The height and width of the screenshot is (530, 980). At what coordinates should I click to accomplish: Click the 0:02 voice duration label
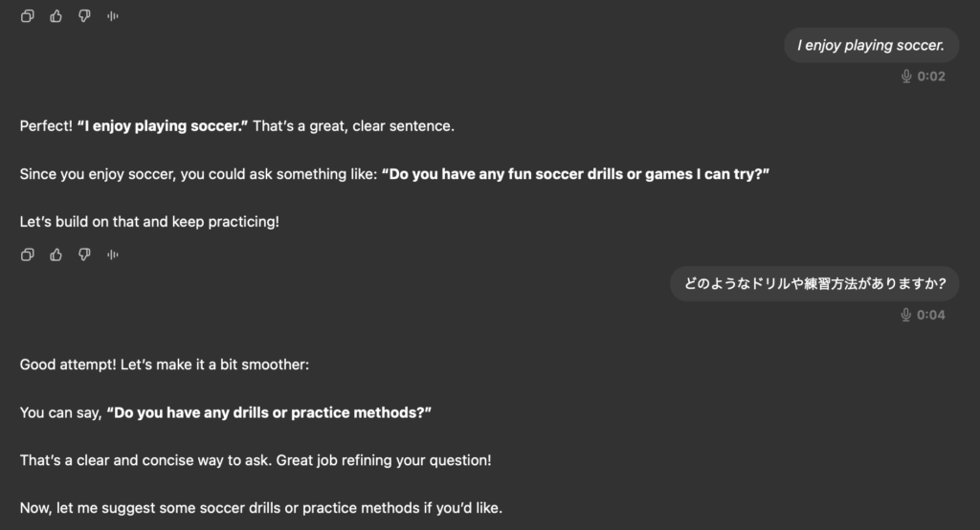point(931,77)
